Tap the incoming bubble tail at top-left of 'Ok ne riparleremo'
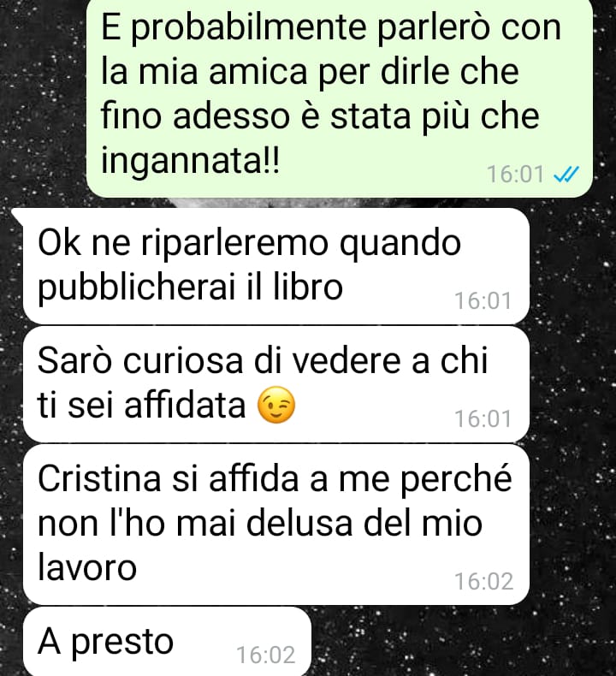The width and height of the screenshot is (616, 676). click(17, 214)
